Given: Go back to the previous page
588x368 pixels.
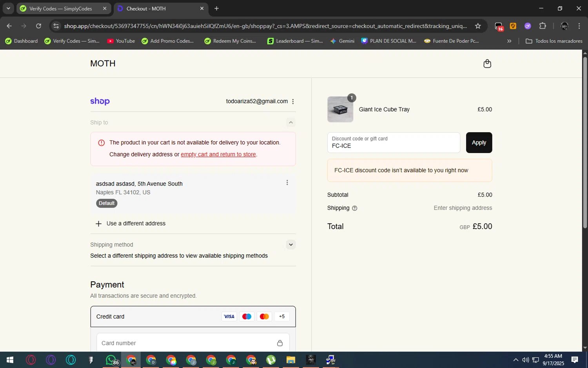Looking at the screenshot, I should tap(9, 26).
